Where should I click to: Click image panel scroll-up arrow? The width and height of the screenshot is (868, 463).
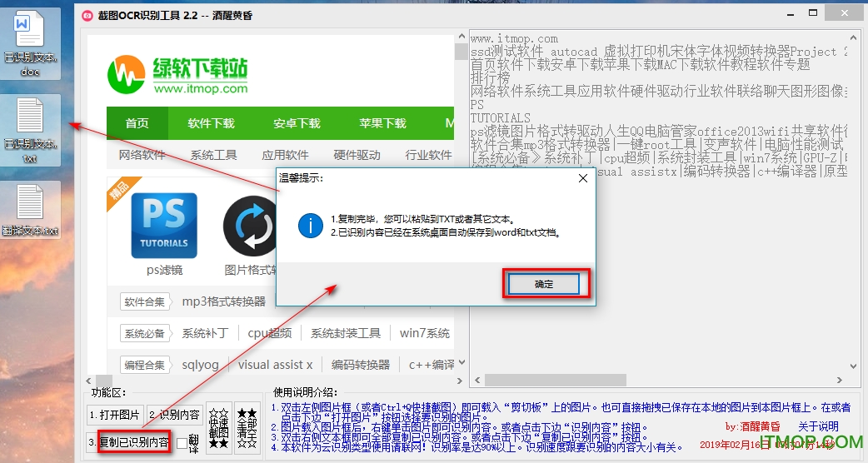461,37
